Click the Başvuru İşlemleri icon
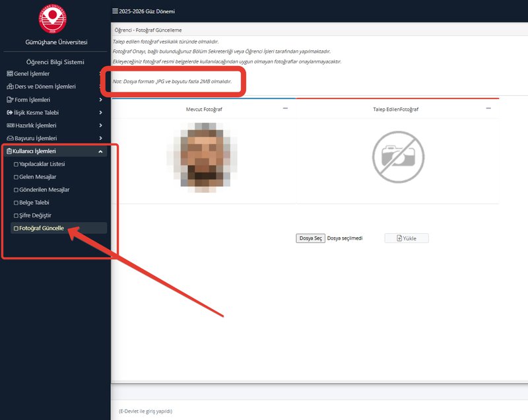Screen dimensions: 528x420 coord(9,138)
